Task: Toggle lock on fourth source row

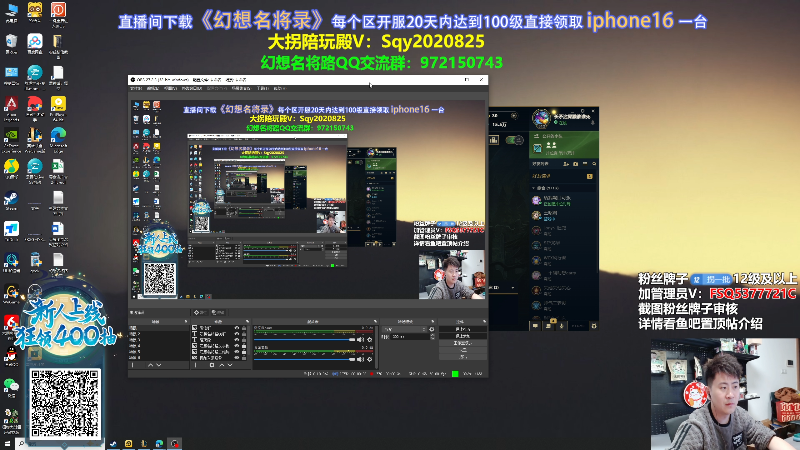Action: (x=244, y=346)
